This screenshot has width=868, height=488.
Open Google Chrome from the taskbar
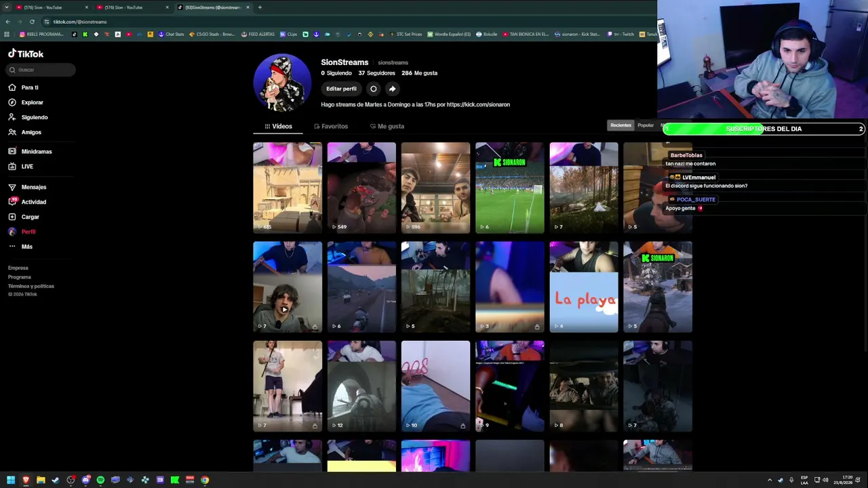[x=205, y=481]
